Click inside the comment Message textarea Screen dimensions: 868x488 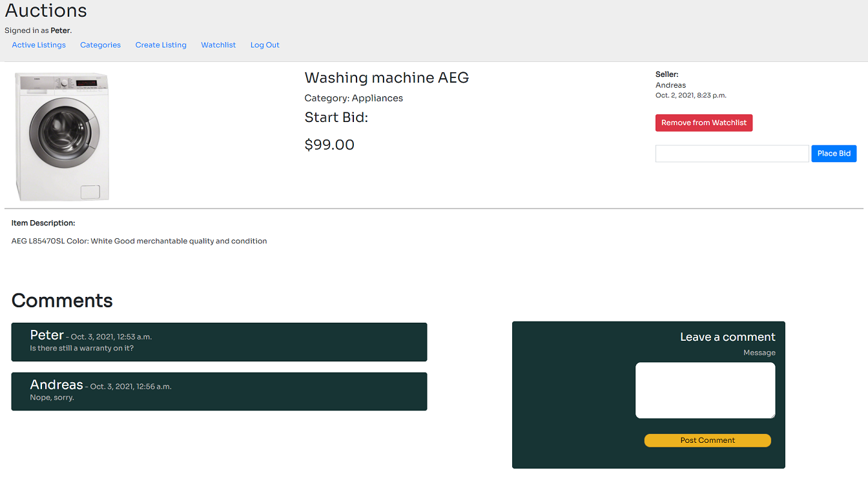tap(705, 391)
